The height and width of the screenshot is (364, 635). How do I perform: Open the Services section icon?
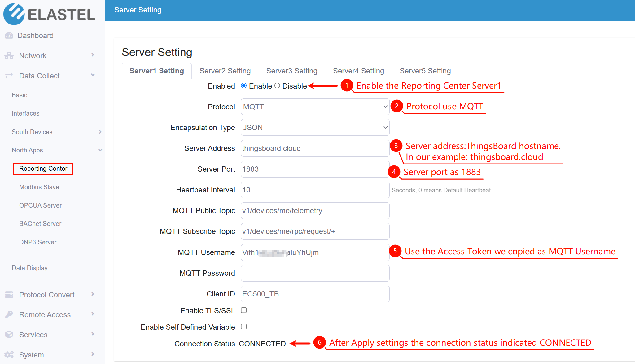pos(8,335)
